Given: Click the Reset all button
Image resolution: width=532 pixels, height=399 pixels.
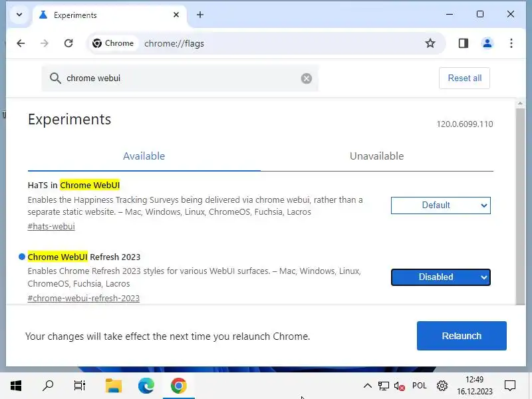Looking at the screenshot, I should [464, 78].
